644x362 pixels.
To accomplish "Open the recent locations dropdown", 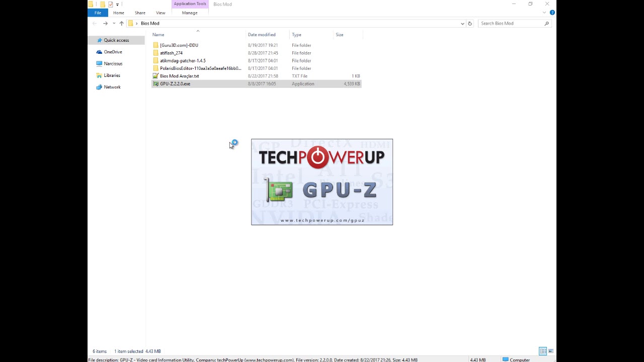I will 114,23.
